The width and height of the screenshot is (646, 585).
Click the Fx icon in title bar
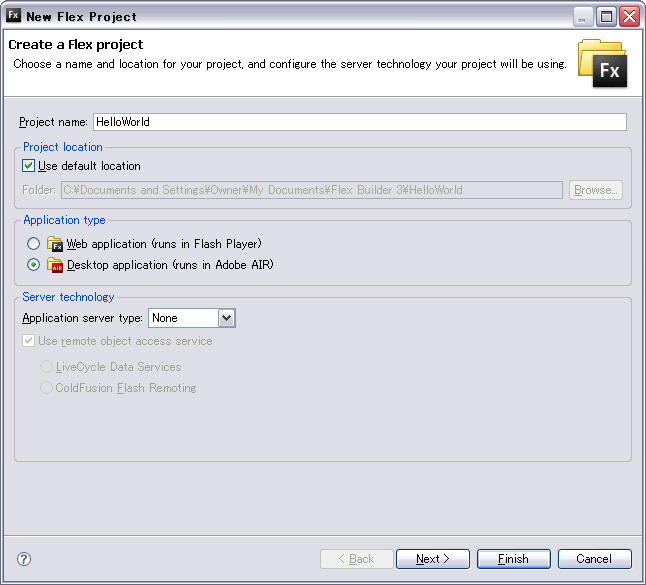pyautogui.click(x=13, y=16)
